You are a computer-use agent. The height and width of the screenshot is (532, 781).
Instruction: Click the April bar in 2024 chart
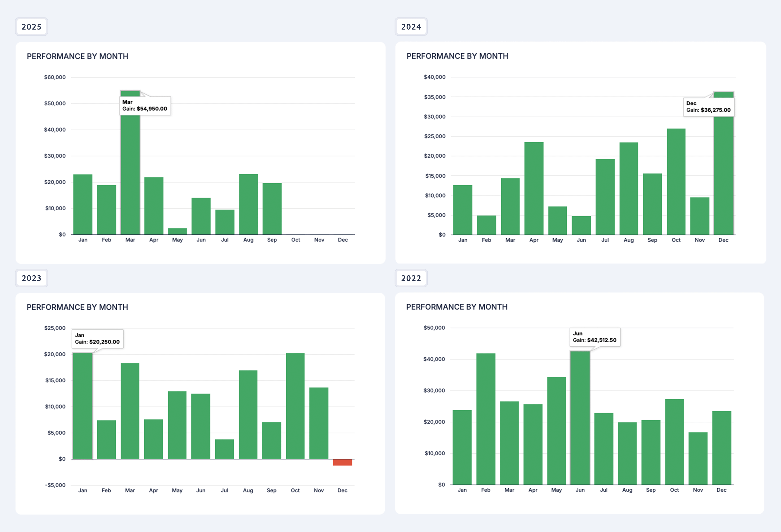[x=534, y=188]
